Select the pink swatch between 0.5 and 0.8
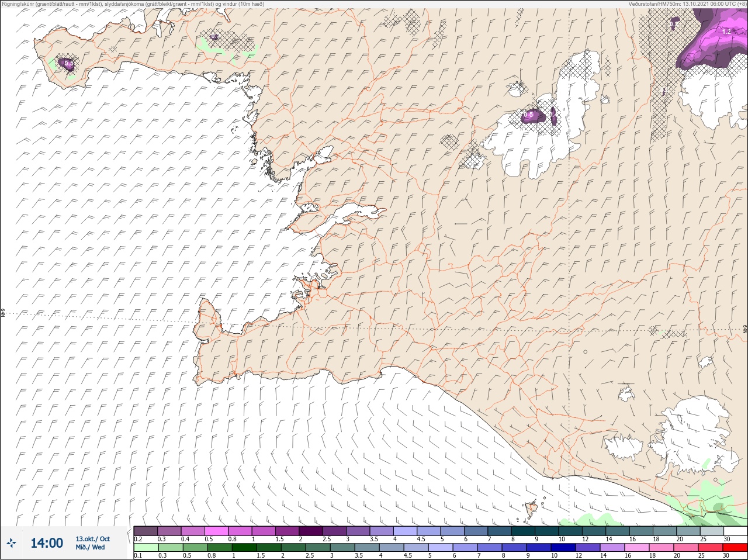 point(216,531)
